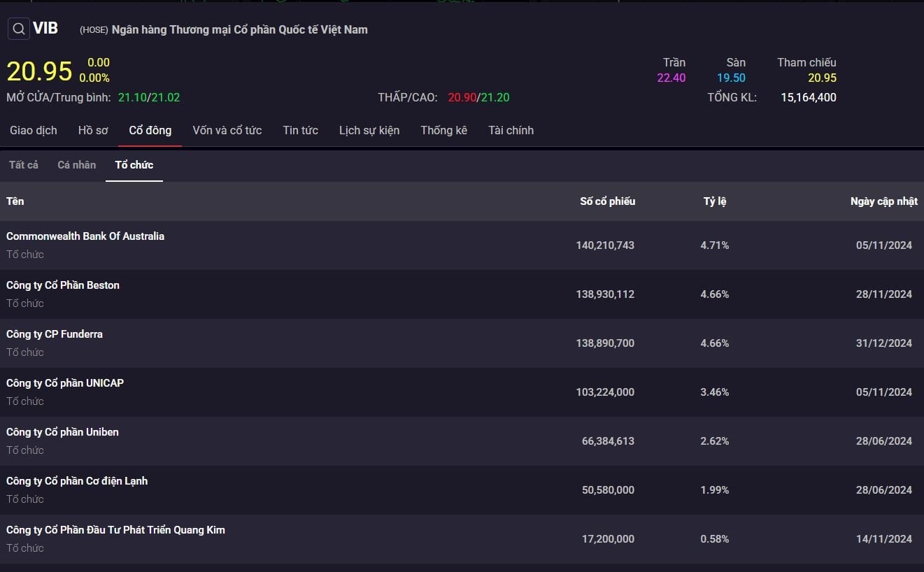Click share count 138,930,112
The image size is (924, 572).
click(x=605, y=294)
